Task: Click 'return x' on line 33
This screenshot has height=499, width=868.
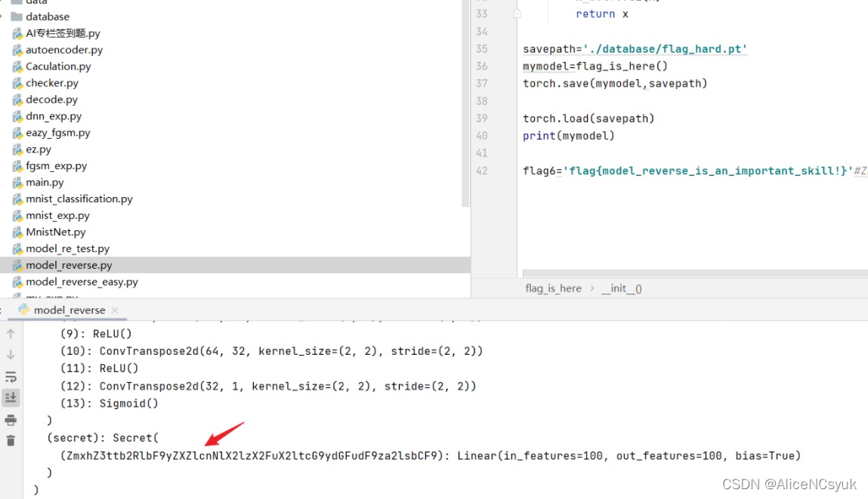Action: point(602,14)
